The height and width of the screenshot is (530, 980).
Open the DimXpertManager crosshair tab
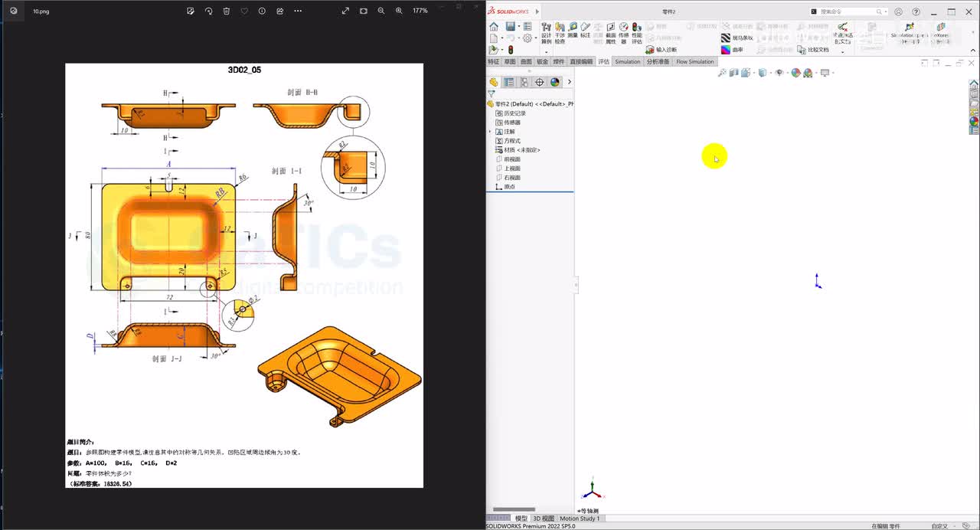coord(540,82)
